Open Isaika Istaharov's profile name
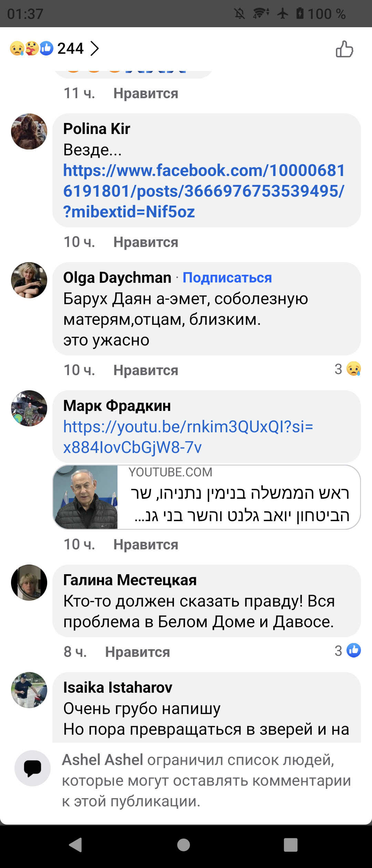This screenshot has height=868, width=372. coord(117,688)
